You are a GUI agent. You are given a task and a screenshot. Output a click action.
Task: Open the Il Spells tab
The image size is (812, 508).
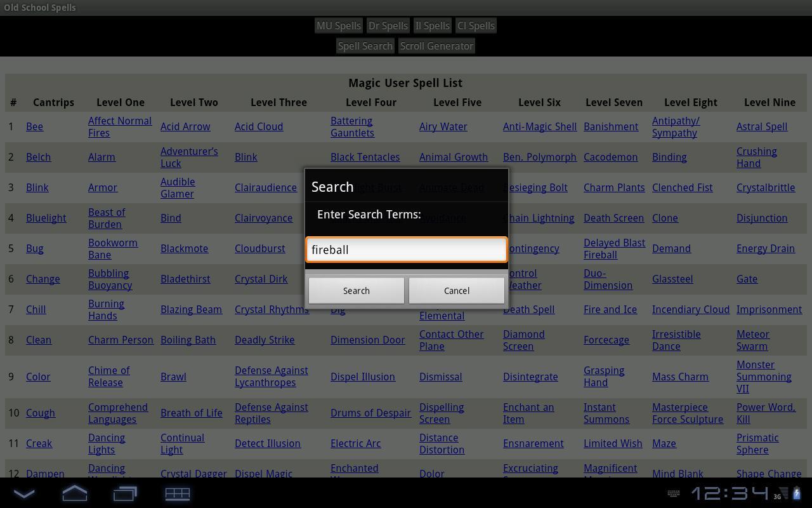(x=432, y=26)
